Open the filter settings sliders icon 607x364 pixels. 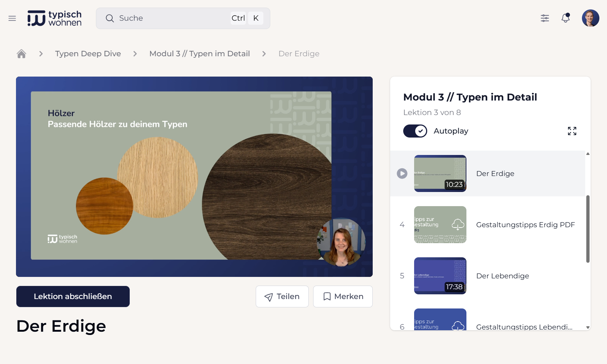pos(545,18)
